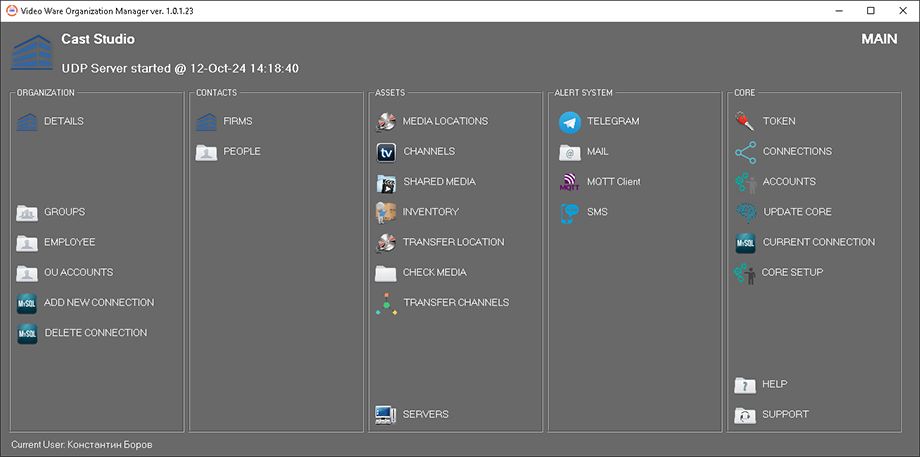Select the CHECK MEDIA label
The height and width of the screenshot is (457, 920).
[435, 272]
